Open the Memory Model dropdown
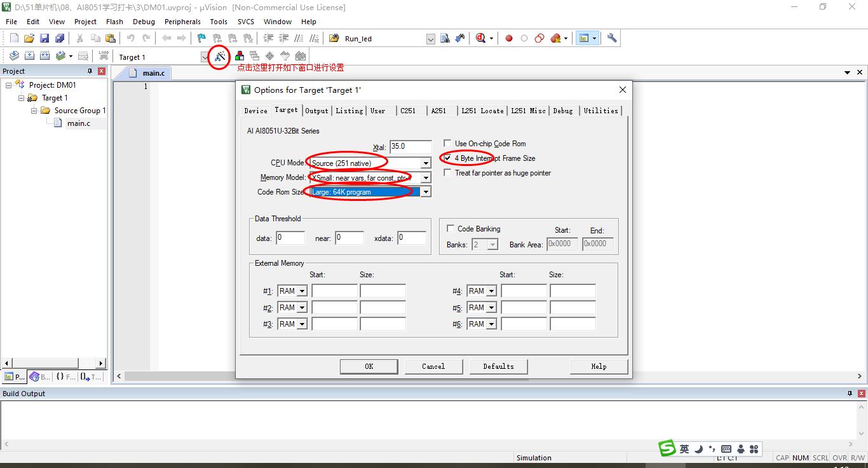Viewport: 868px width, 468px height. pos(426,178)
